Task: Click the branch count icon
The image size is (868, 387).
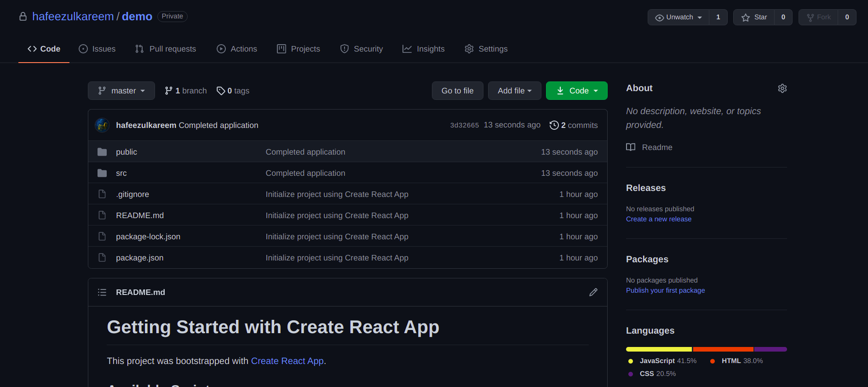Action: 169,91
